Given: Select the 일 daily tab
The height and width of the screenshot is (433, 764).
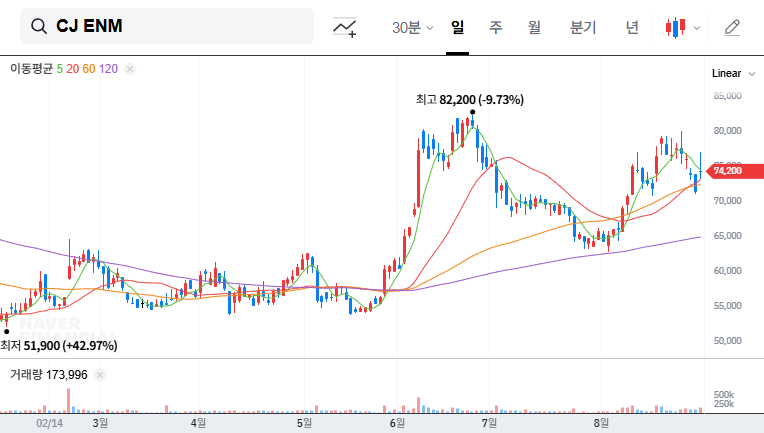Looking at the screenshot, I should [457, 27].
